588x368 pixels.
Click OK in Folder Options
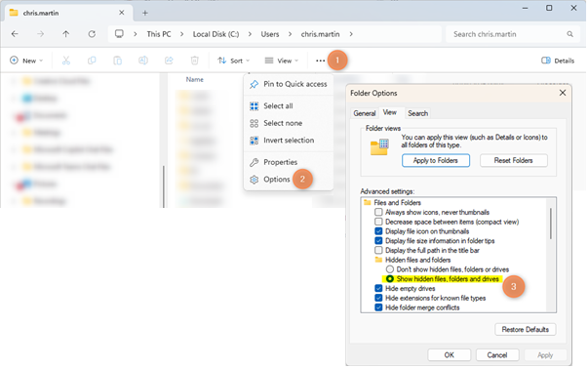pos(450,355)
